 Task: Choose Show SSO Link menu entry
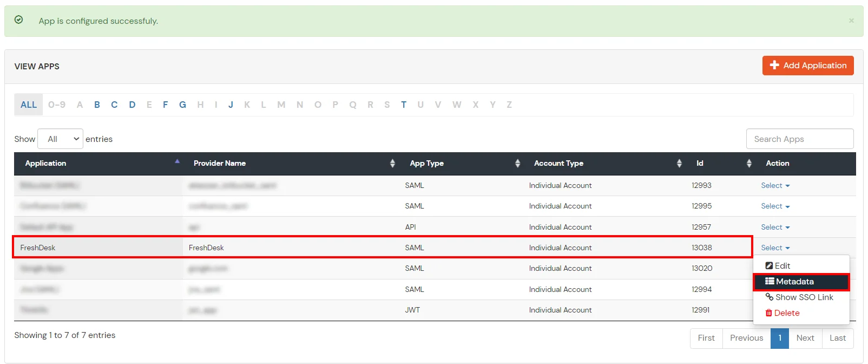pyautogui.click(x=801, y=297)
